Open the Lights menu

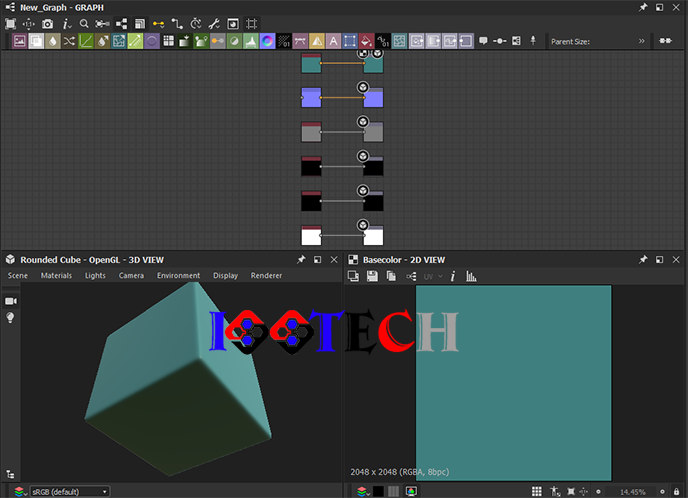click(x=95, y=276)
